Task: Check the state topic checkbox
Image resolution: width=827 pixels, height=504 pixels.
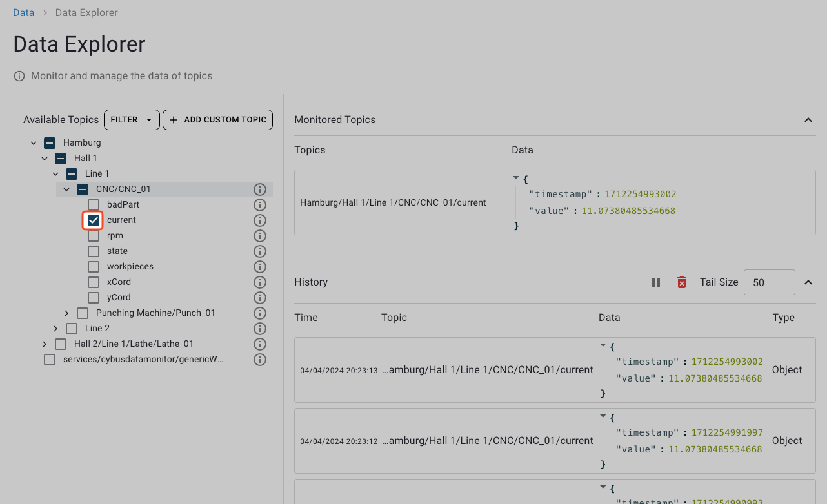Action: [94, 251]
